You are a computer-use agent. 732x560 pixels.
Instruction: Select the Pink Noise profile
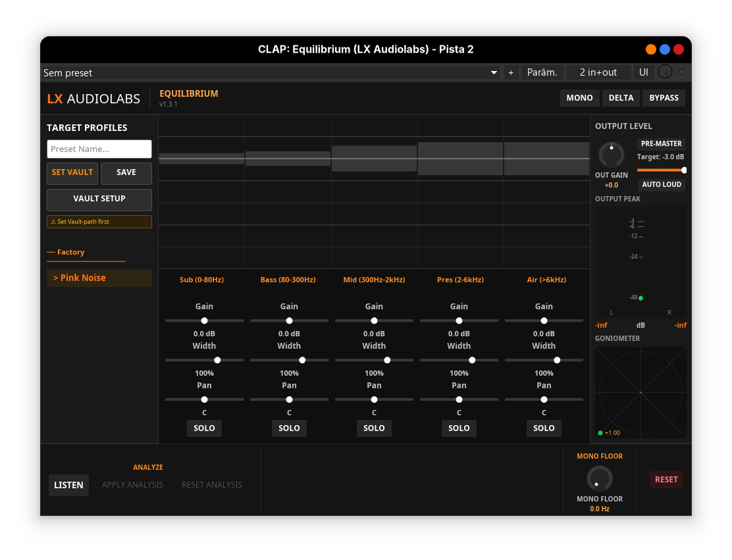[99, 278]
